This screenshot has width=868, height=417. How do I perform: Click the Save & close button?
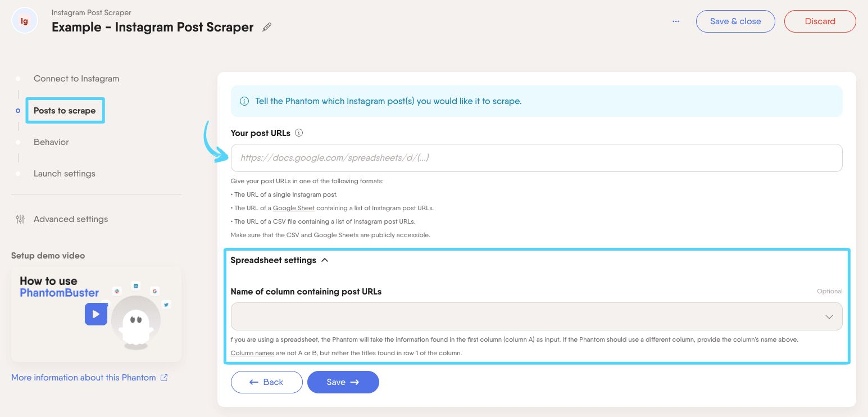coord(735,21)
